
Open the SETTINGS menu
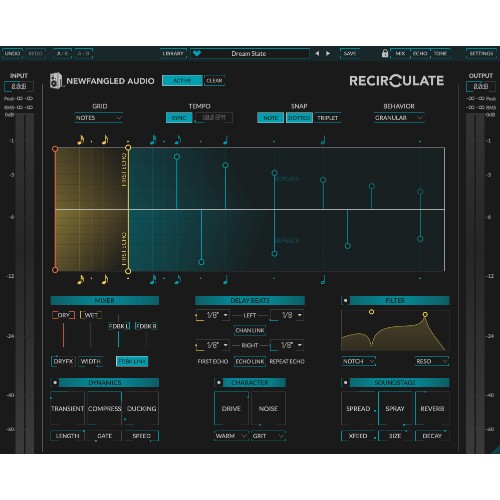481,53
